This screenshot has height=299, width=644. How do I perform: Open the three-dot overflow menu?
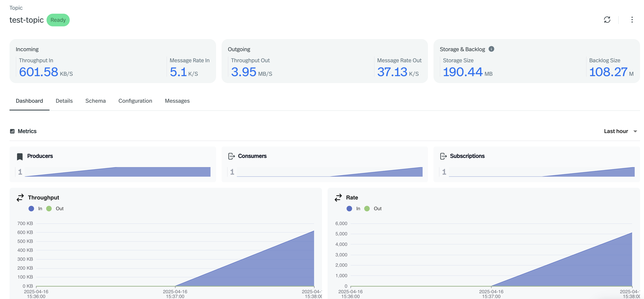pyautogui.click(x=632, y=20)
